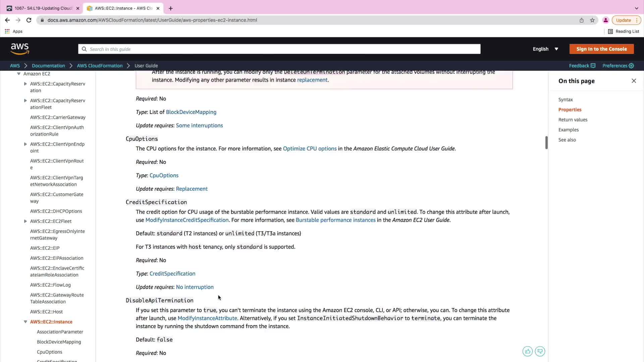644x362 pixels.
Task: Expand AWS::EC2::EC2Fleet tree item
Action: coord(25,221)
